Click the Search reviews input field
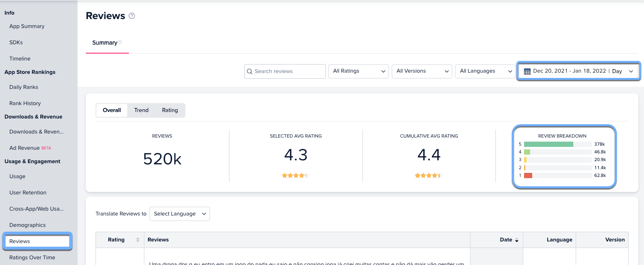Viewport: 644px width, 265px height. [285, 71]
